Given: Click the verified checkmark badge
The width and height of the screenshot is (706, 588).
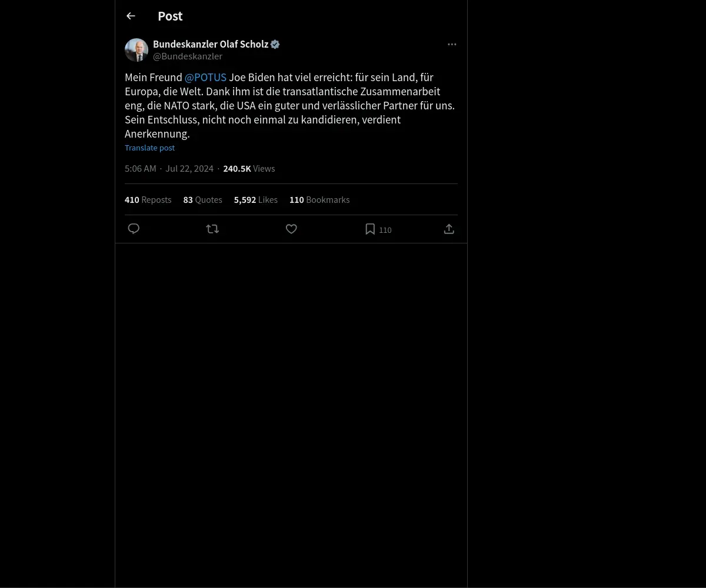Looking at the screenshot, I should [x=275, y=45].
